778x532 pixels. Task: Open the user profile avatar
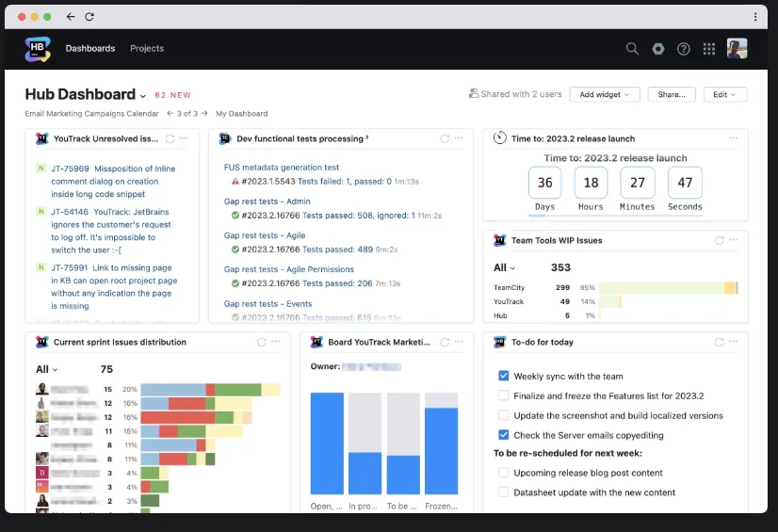point(737,49)
